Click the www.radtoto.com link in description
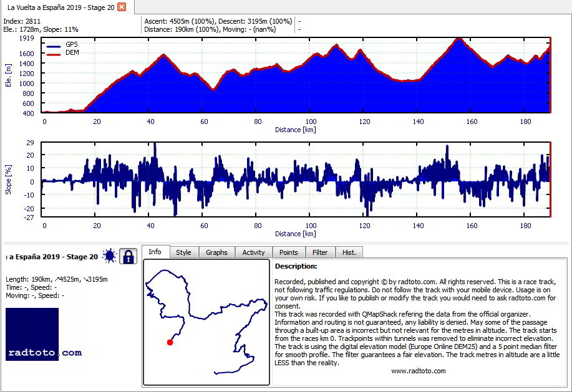The height and width of the screenshot is (392, 572). click(419, 371)
